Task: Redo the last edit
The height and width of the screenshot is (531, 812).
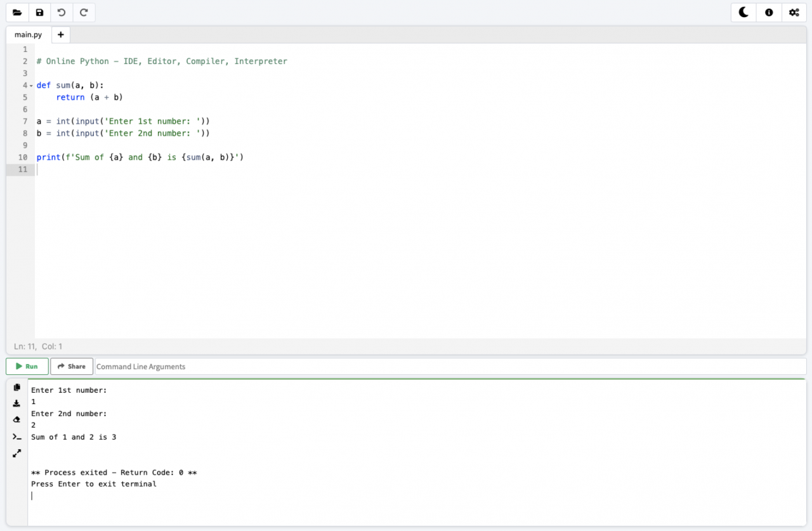Action: click(x=84, y=12)
